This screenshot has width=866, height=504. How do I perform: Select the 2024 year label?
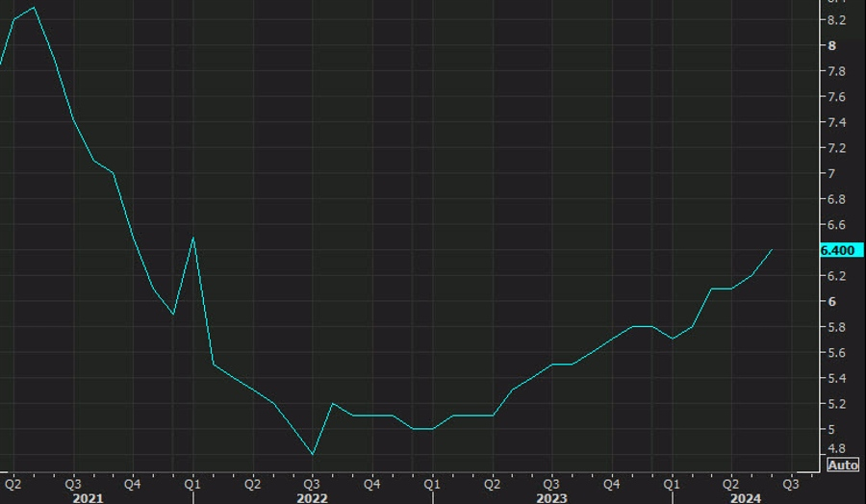(x=746, y=498)
